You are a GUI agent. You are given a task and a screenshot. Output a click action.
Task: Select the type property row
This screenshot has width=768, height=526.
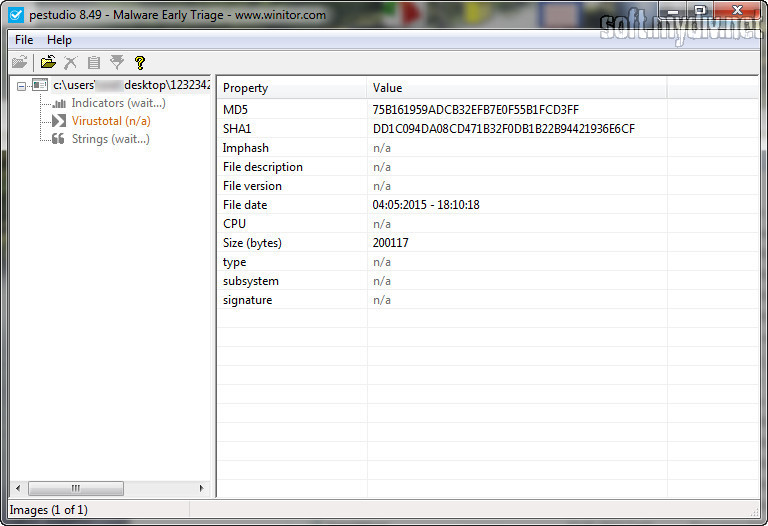(x=487, y=262)
